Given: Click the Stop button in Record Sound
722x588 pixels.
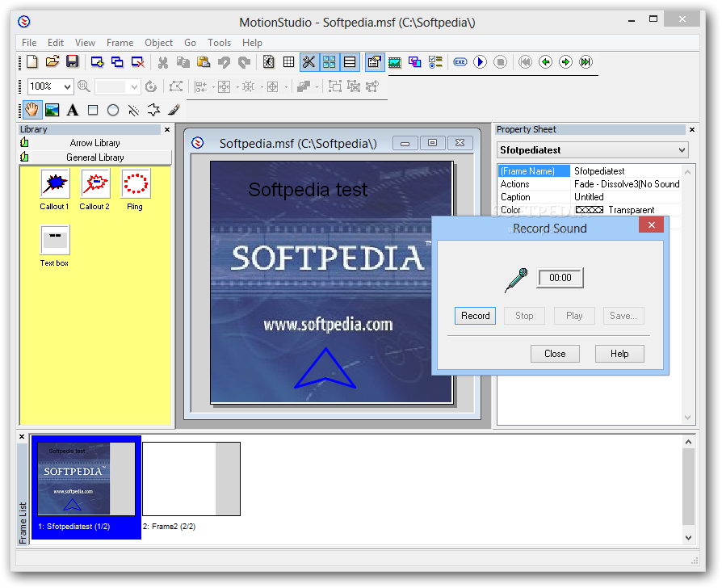Looking at the screenshot, I should click(x=524, y=316).
